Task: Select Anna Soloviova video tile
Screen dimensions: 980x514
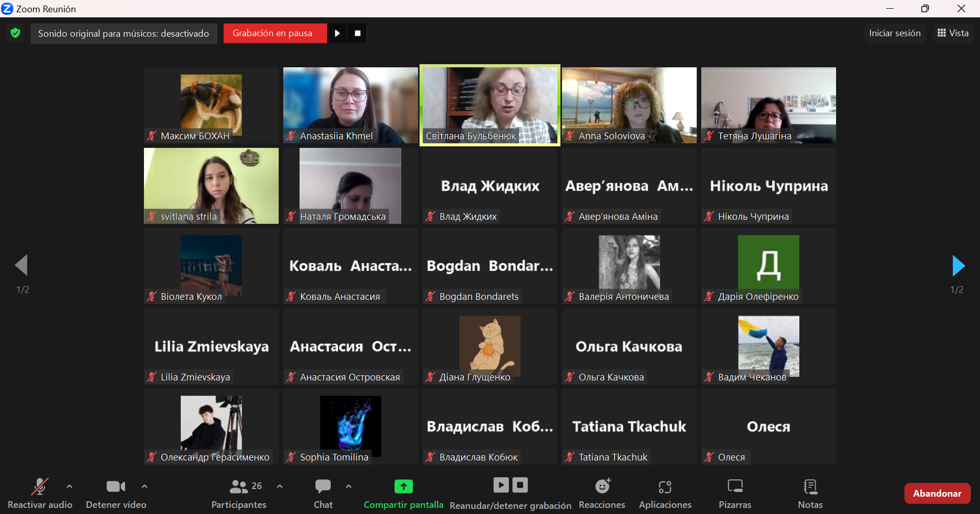Action: tap(629, 105)
